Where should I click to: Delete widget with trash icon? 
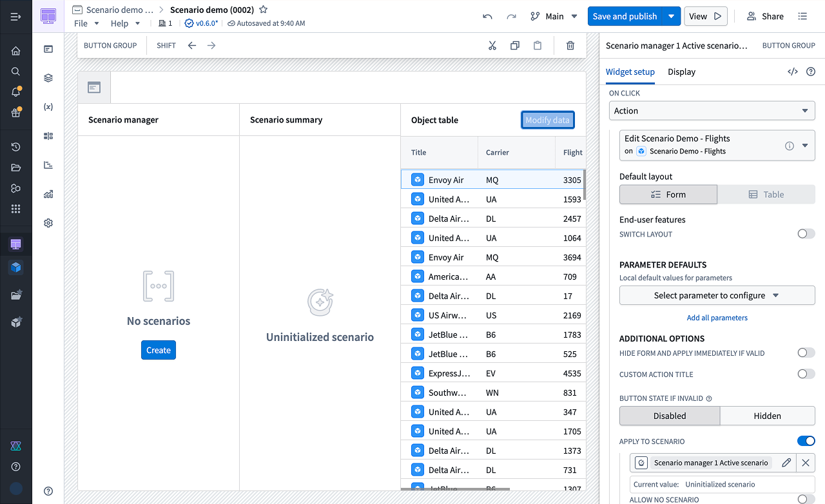[570, 46]
